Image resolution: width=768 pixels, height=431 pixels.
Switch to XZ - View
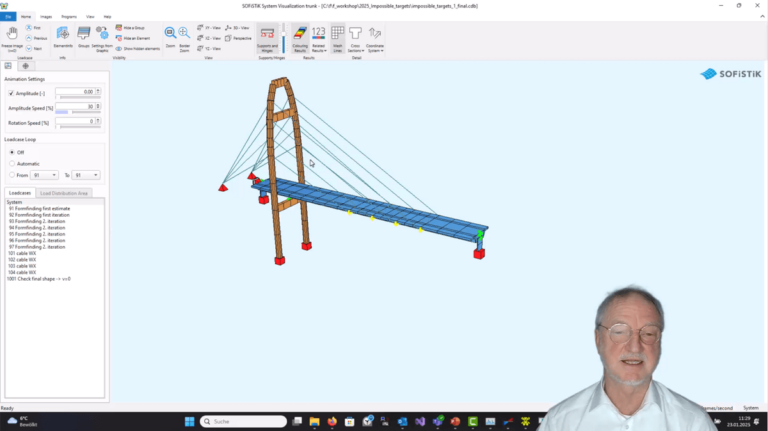tap(209, 38)
